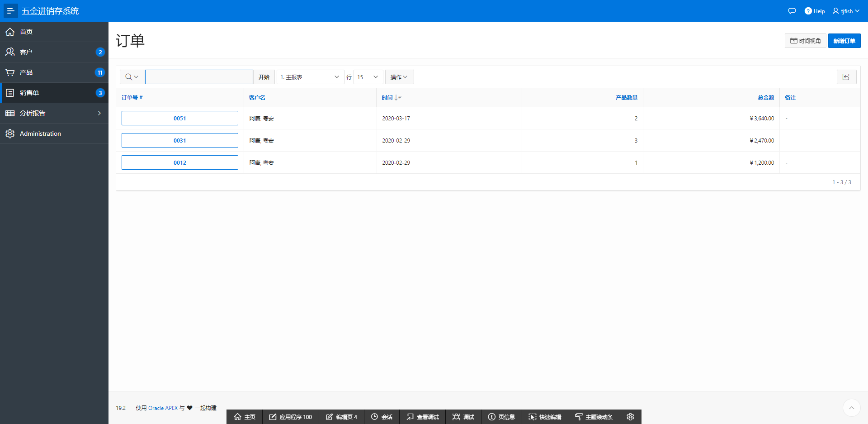
Task: Open 客户 in the sidebar
Action: coord(26,52)
